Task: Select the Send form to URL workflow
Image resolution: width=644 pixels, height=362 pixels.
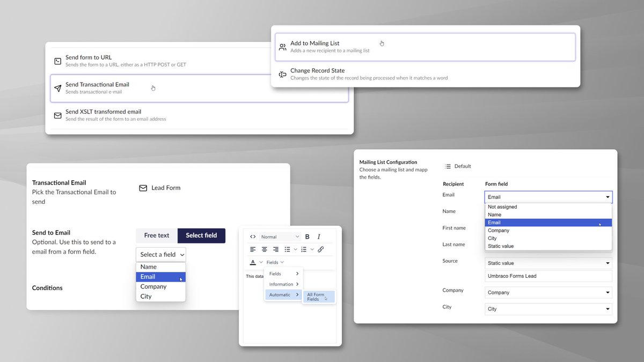Action: tap(161, 61)
